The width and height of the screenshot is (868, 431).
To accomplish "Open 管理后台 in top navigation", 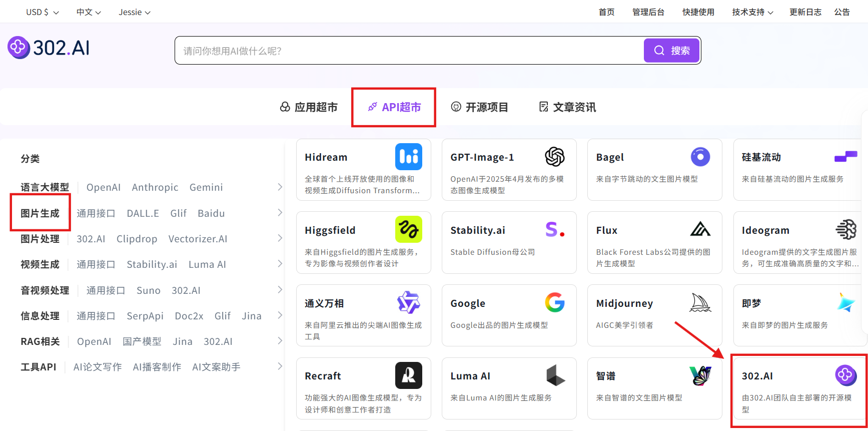I will pyautogui.click(x=648, y=12).
